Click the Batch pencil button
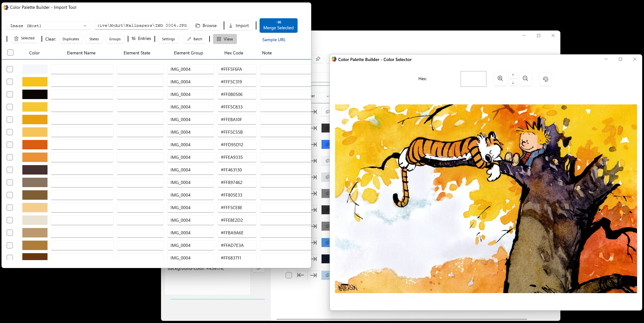644x323 pixels. [x=195, y=39]
